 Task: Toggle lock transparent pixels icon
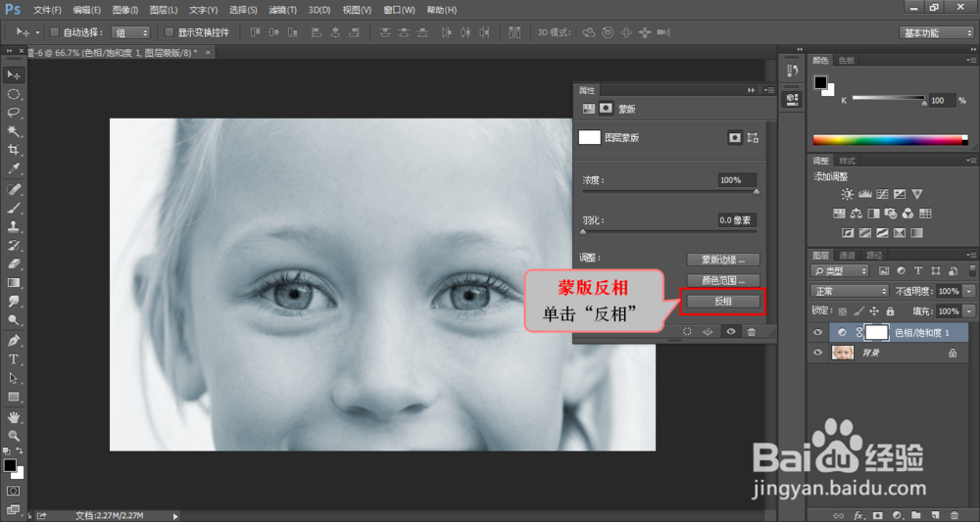[x=843, y=311]
